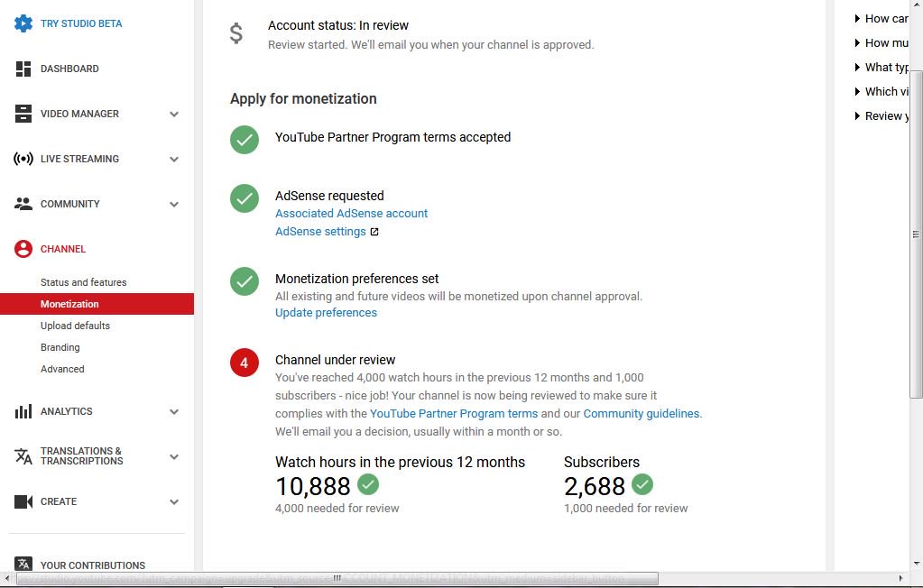Click the Try Studio Beta gear icon
Viewport: 923px width, 588px height.
[x=23, y=23]
